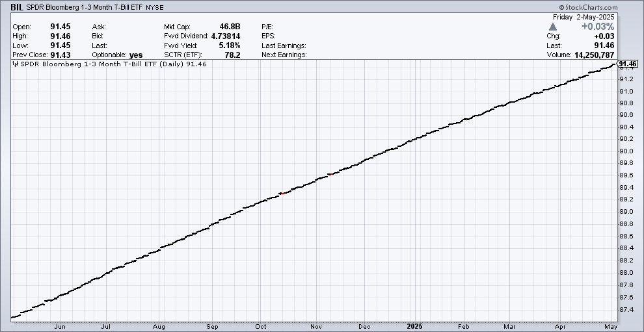
Task: Click the SCTR (ETF) value 78.2
Action: (233, 55)
